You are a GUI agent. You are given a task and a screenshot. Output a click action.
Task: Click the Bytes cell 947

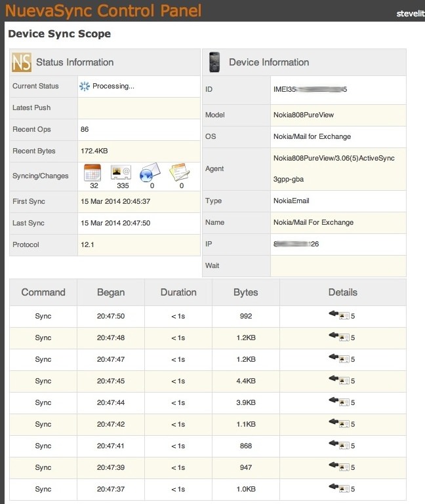coord(246,467)
